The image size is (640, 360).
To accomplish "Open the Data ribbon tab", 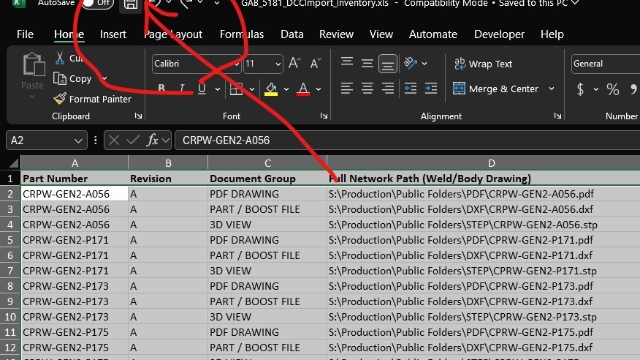I will click(292, 34).
